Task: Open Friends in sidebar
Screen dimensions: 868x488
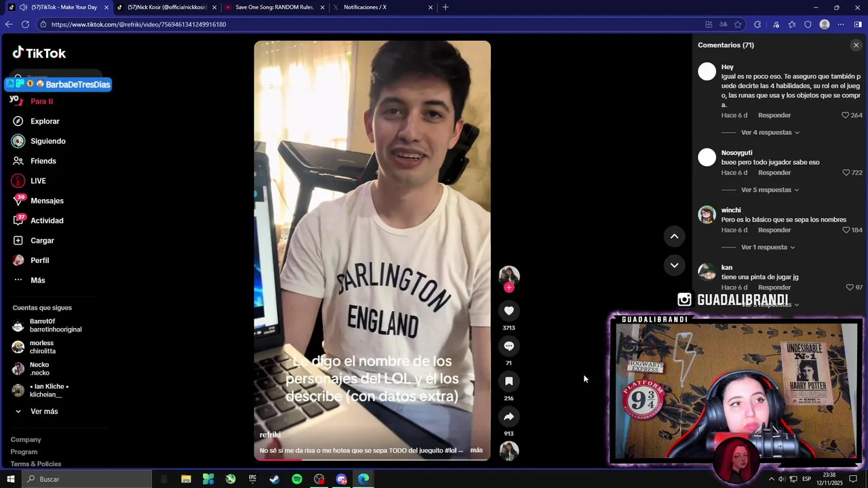Action: (43, 161)
